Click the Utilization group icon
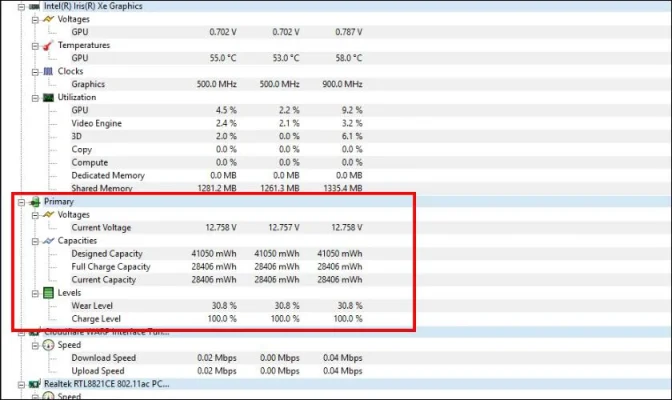Image resolution: width=672 pixels, height=400 pixels. [x=47, y=97]
